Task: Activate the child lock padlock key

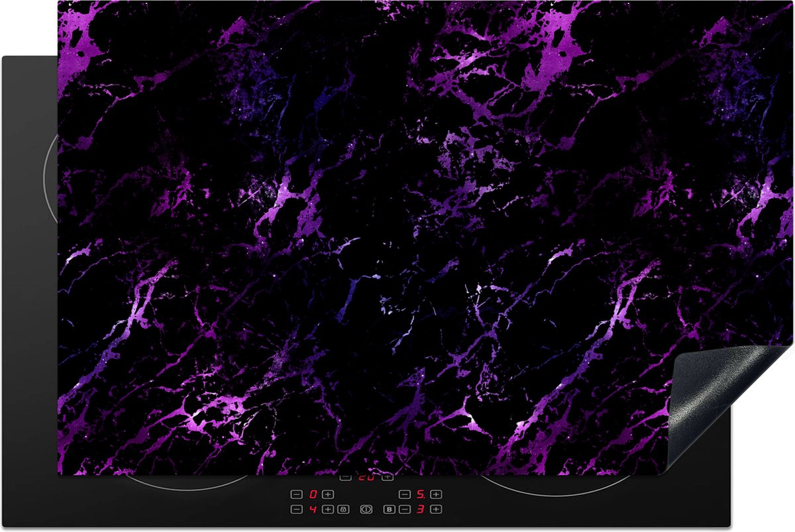Action: point(343,509)
